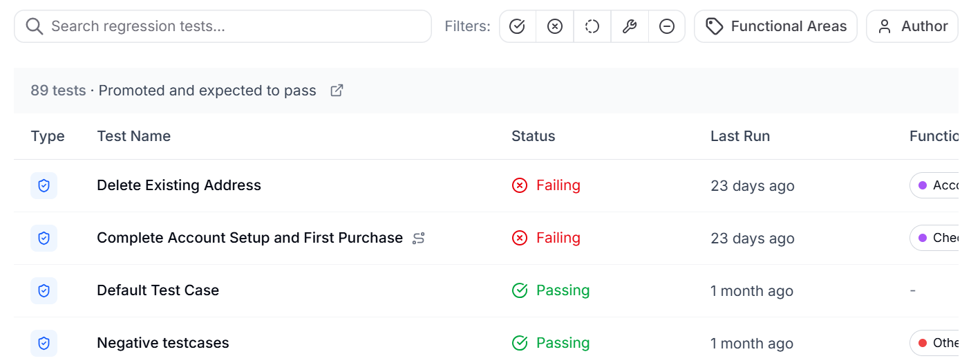Click purple area tag on Delete Existing Address row
This screenshot has width=980, height=363.
click(934, 185)
